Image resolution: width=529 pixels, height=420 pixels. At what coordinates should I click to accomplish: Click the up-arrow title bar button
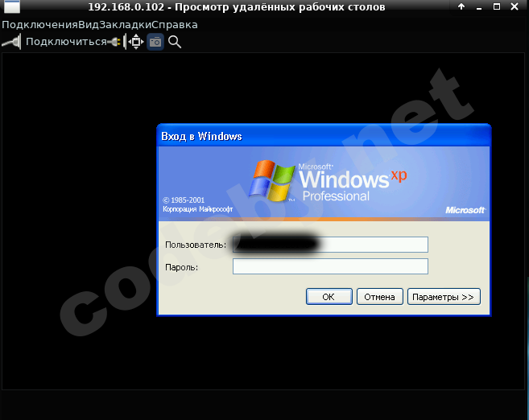point(461,6)
